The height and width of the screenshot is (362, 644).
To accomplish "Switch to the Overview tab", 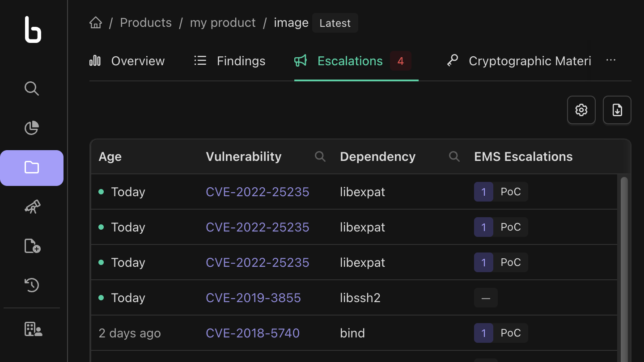I will pyautogui.click(x=127, y=61).
